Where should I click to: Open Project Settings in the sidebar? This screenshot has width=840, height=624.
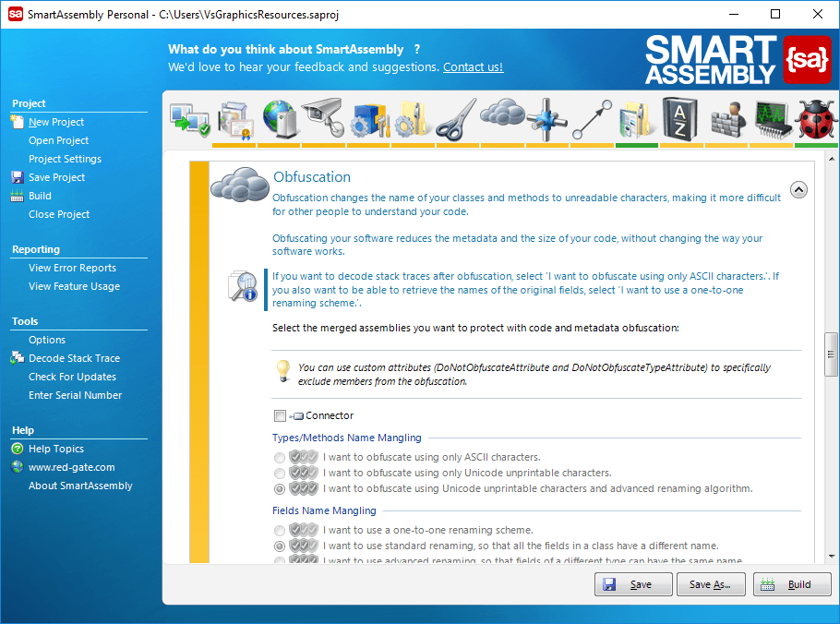pyautogui.click(x=65, y=159)
